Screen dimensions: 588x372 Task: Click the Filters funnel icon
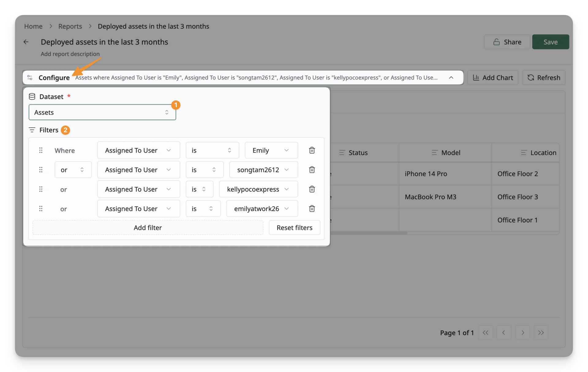tap(32, 130)
